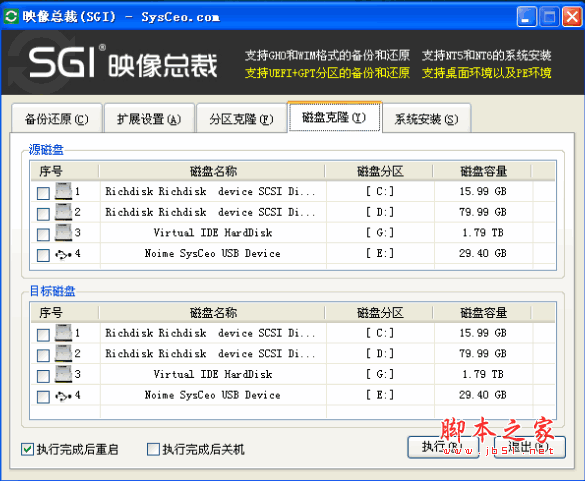Open 扩展设置(A) tab
The image size is (585, 481).
point(149,119)
